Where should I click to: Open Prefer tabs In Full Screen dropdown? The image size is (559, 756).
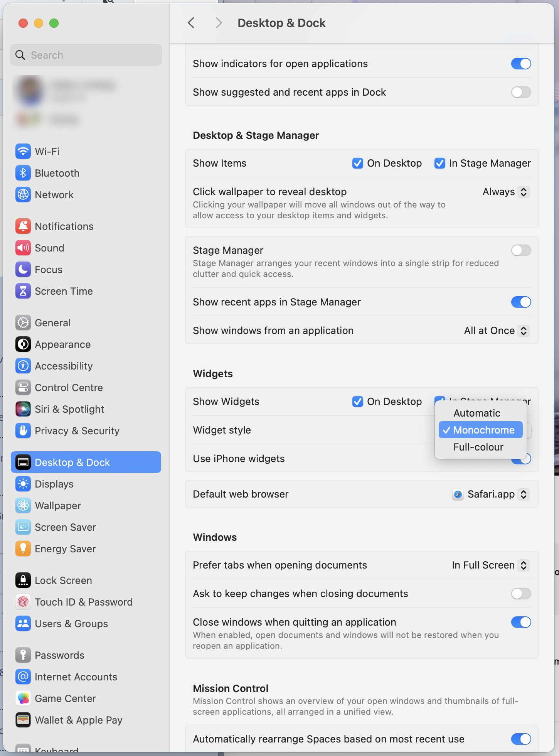[x=490, y=565]
